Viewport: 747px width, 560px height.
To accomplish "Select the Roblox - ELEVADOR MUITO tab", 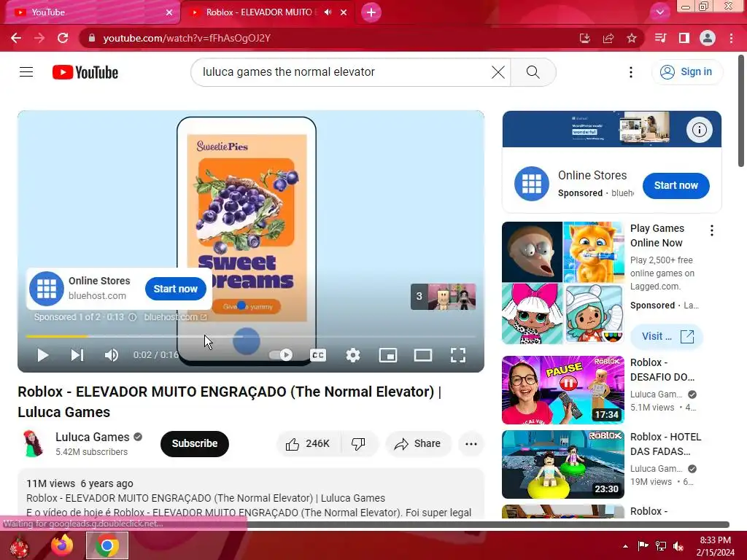I will click(260, 12).
